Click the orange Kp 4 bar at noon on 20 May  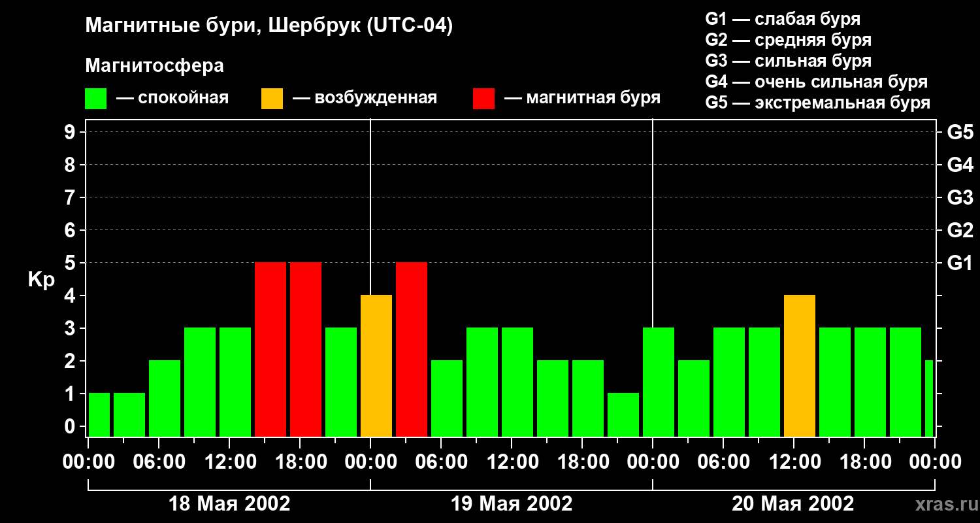point(800,365)
